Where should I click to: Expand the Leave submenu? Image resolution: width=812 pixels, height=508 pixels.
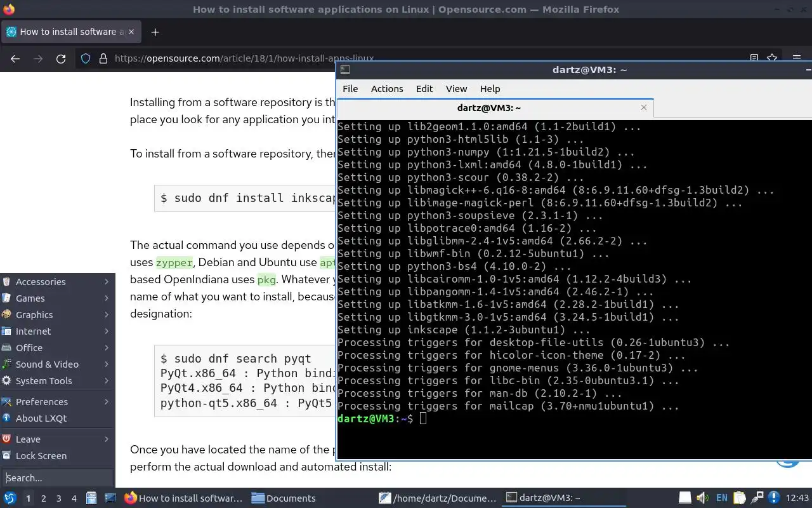[x=57, y=439]
